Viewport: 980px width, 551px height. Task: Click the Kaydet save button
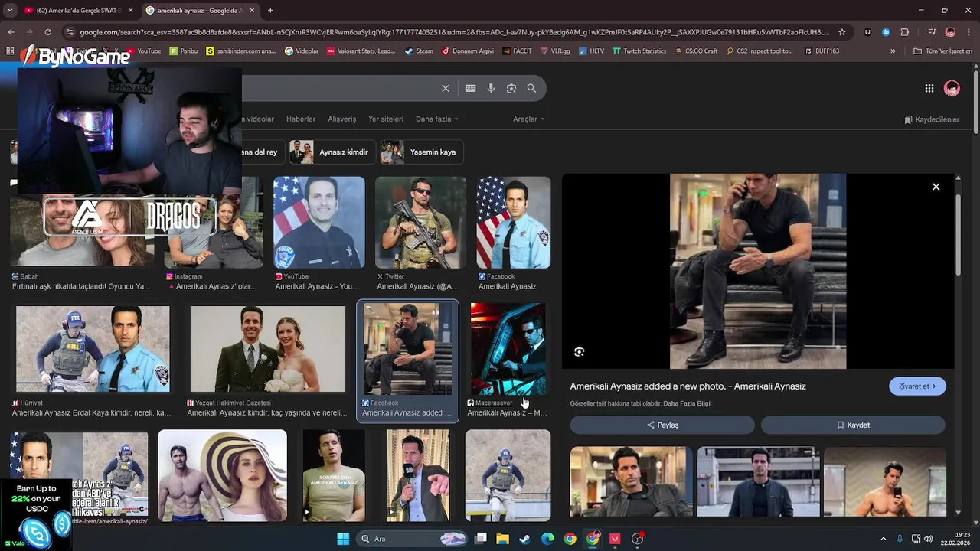pyautogui.click(x=853, y=425)
